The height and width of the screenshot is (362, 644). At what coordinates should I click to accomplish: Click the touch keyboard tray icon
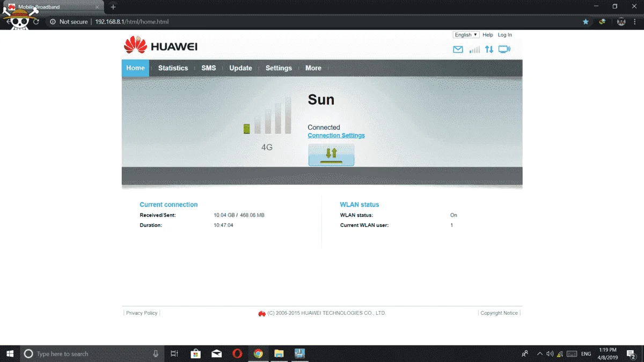tap(572, 354)
